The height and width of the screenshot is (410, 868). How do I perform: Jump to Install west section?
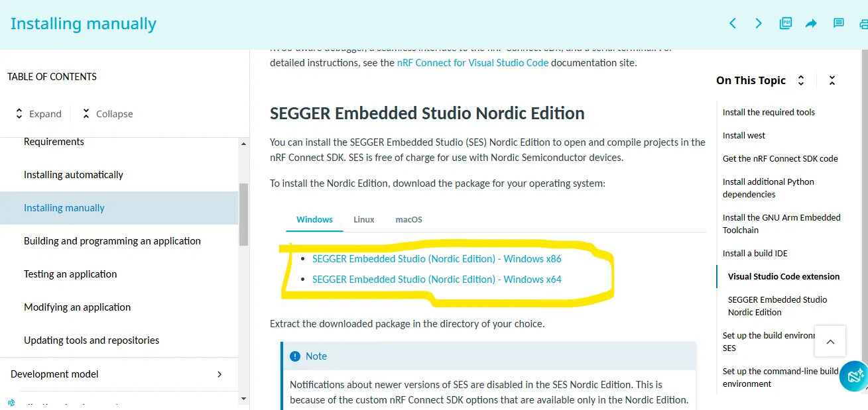click(744, 136)
